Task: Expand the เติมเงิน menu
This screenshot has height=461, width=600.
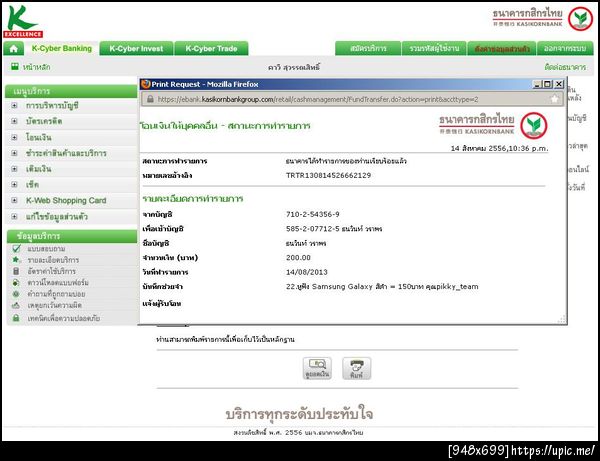Action: [x=15, y=169]
